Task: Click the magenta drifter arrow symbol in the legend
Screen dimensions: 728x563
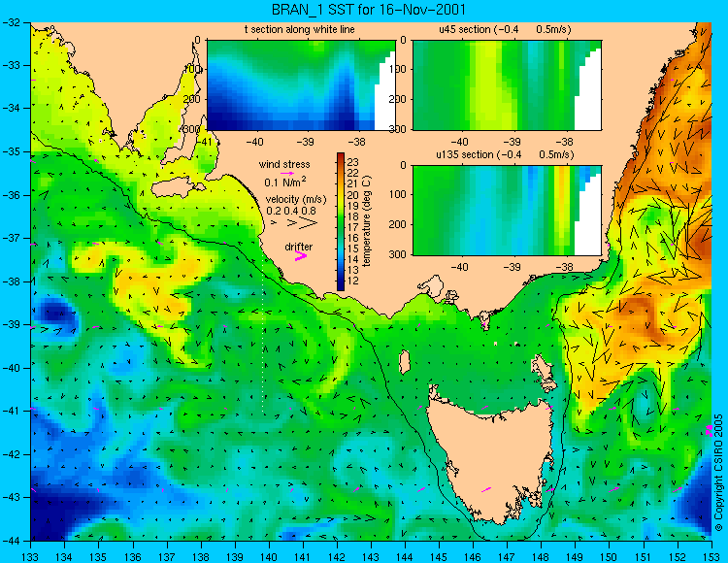Action: tap(301, 255)
